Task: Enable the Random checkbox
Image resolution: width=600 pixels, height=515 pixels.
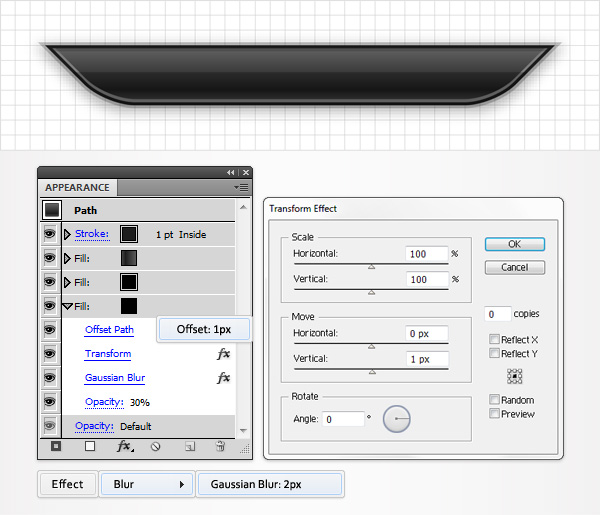Action: [x=494, y=399]
